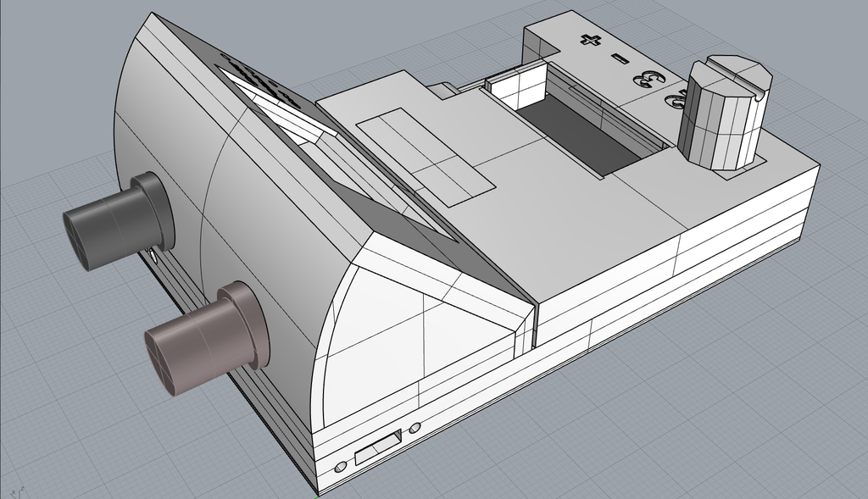Pick the small oval hole beneath the gray connector
Image resolution: width=868 pixels, height=499 pixels.
153,256
